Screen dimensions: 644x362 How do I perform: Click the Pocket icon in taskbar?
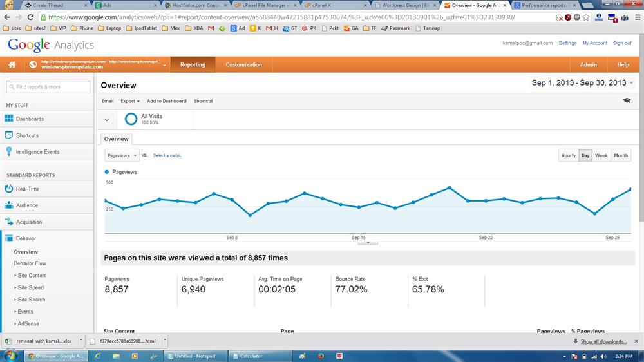(339, 356)
